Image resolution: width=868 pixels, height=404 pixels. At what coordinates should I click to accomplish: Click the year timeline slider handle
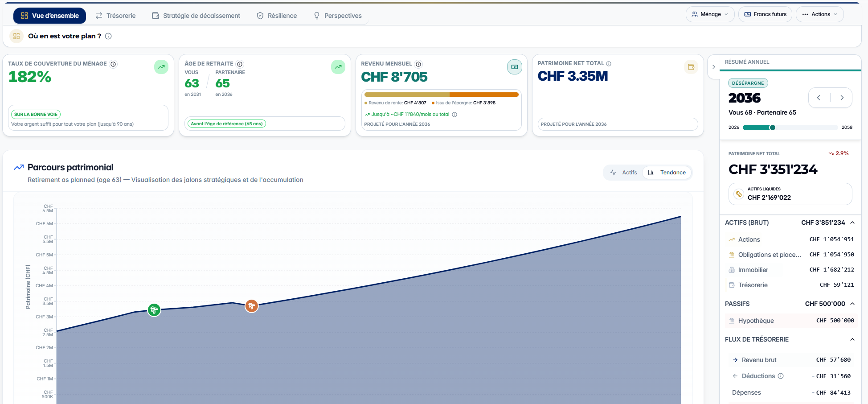tap(773, 128)
